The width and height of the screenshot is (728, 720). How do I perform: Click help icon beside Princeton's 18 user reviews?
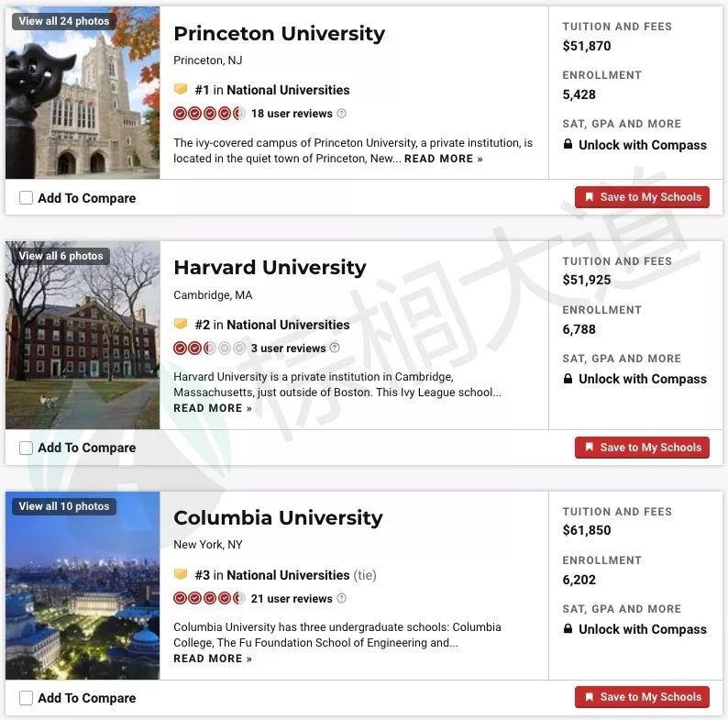[x=341, y=114]
